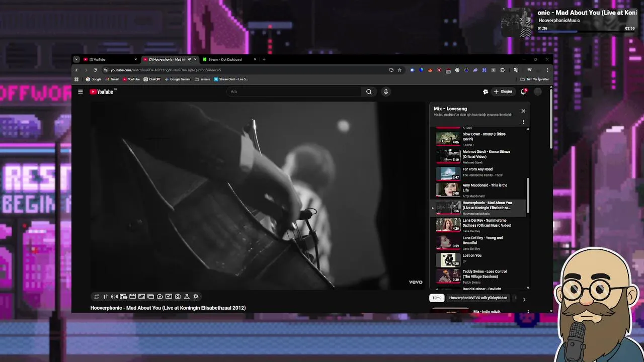This screenshot has height=362, width=644.
Task: Close the Mix - Lovesong playlist panel
Action: pyautogui.click(x=523, y=111)
